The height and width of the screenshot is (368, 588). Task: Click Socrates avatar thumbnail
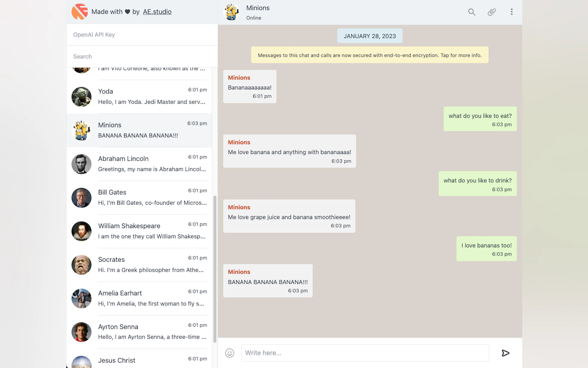[81, 265]
